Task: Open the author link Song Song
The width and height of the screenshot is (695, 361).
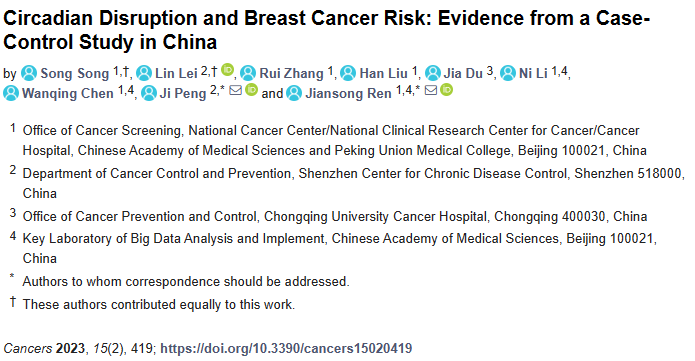Action: [74, 73]
